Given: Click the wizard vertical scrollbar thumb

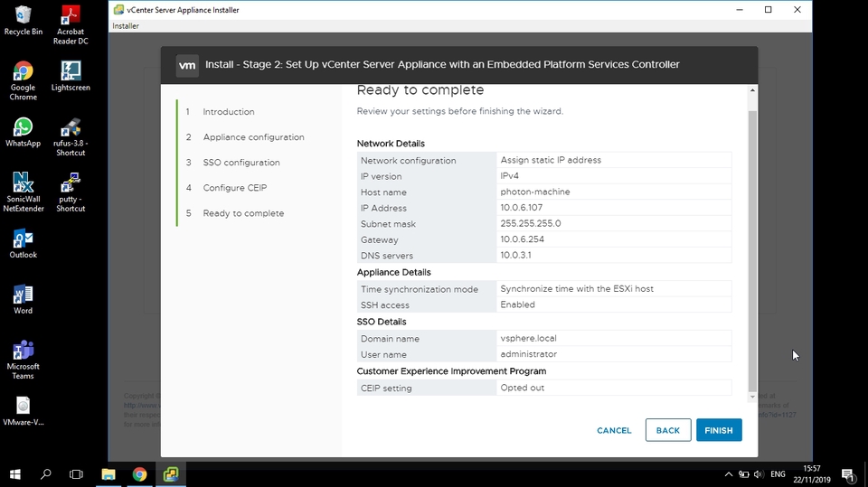Looking at the screenshot, I should [752, 250].
